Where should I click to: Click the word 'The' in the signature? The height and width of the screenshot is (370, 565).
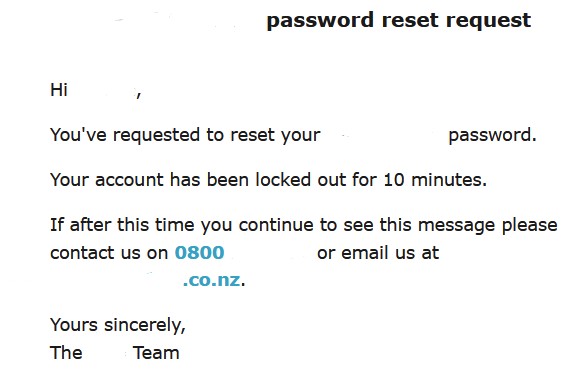click(x=66, y=353)
